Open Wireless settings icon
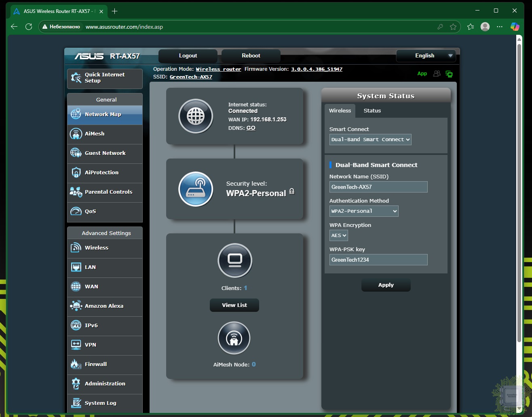Screen dimensions: 532x417 [x=76, y=248]
